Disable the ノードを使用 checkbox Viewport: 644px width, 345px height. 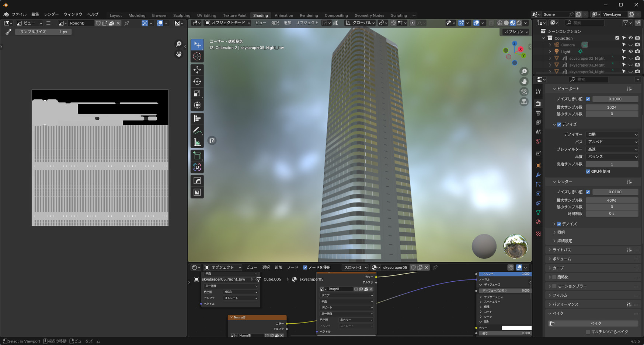click(305, 268)
